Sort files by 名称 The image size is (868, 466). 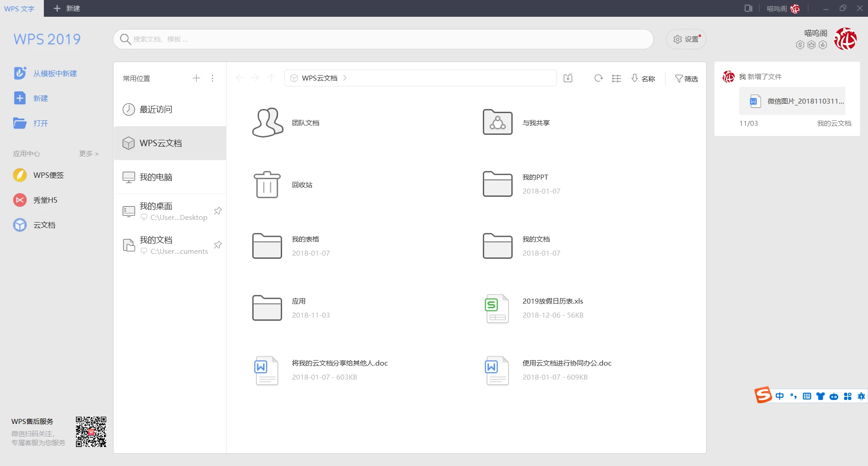643,79
